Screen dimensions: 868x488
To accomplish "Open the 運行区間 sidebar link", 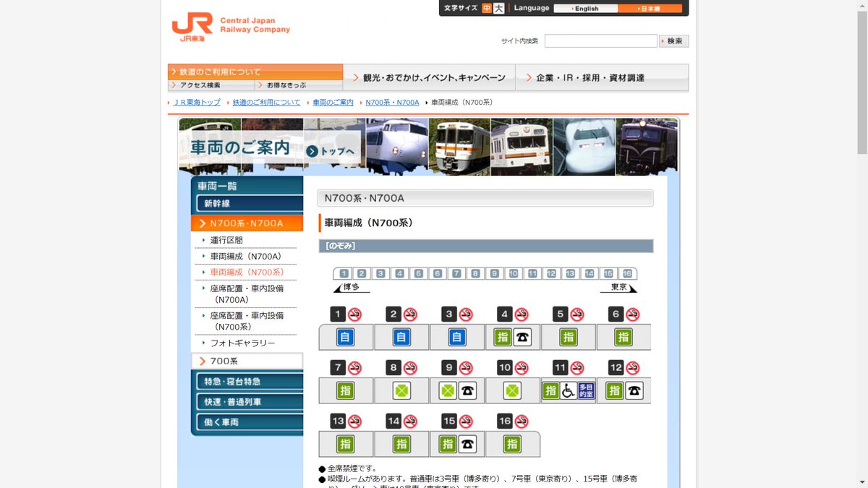I will (226, 240).
